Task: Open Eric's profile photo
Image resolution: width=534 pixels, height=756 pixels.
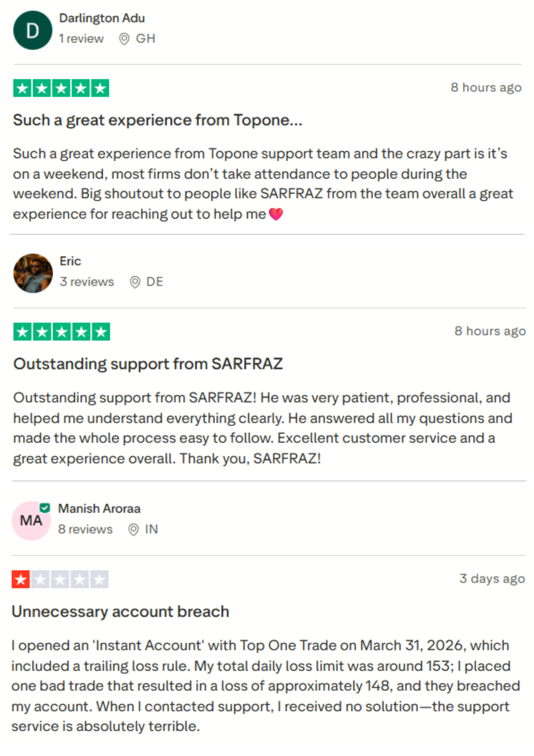Action: (x=33, y=273)
